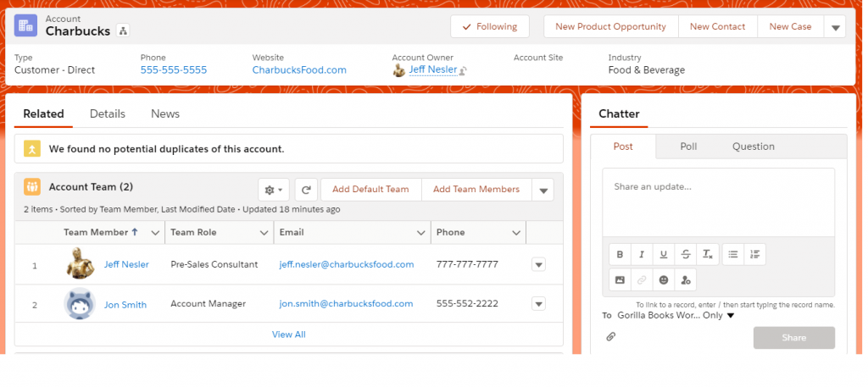Viewport: 868px width, 387px height.
Task: Click the duplicate merge icon
Action: pos(32,149)
